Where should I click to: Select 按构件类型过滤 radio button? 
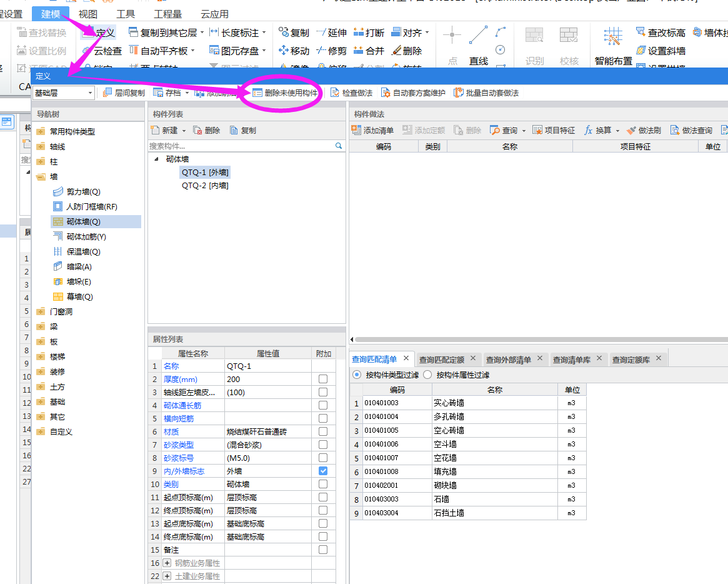357,375
